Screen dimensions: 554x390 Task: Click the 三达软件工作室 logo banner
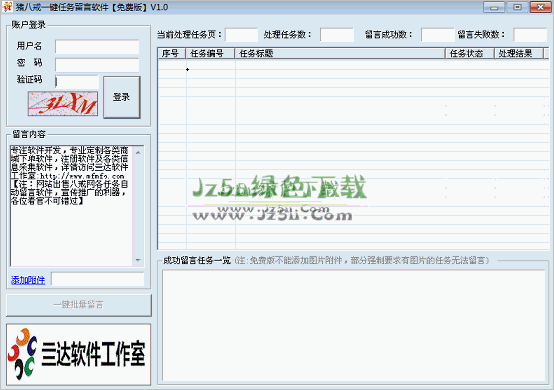[78, 354]
